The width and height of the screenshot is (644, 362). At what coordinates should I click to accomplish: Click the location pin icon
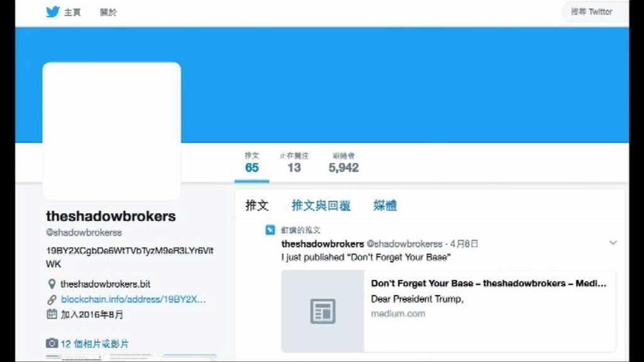point(52,283)
